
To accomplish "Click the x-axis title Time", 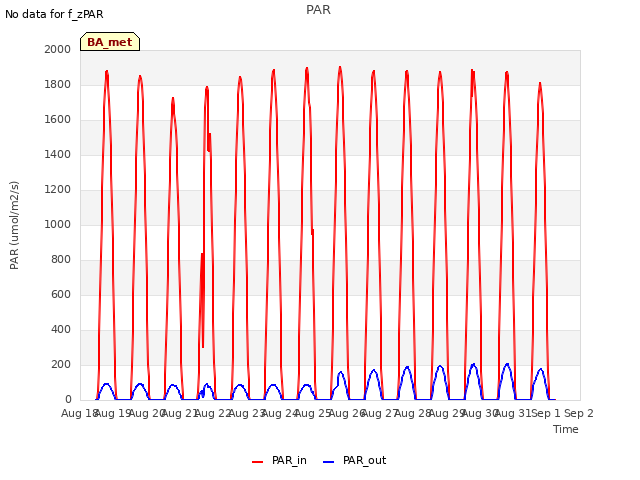I will point(566,429).
